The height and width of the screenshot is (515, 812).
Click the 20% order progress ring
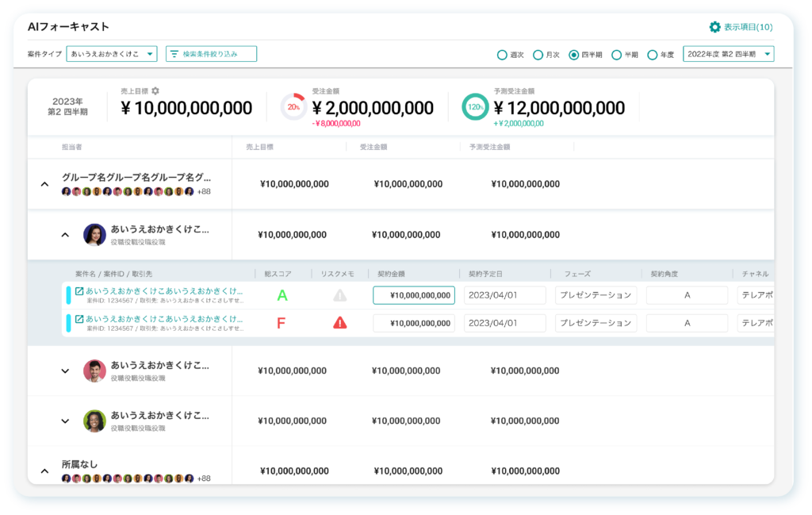point(293,107)
